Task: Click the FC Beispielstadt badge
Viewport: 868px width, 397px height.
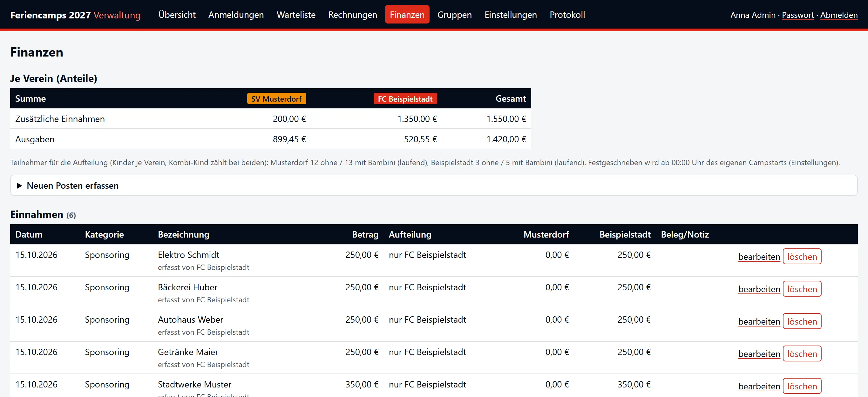Action: point(405,99)
